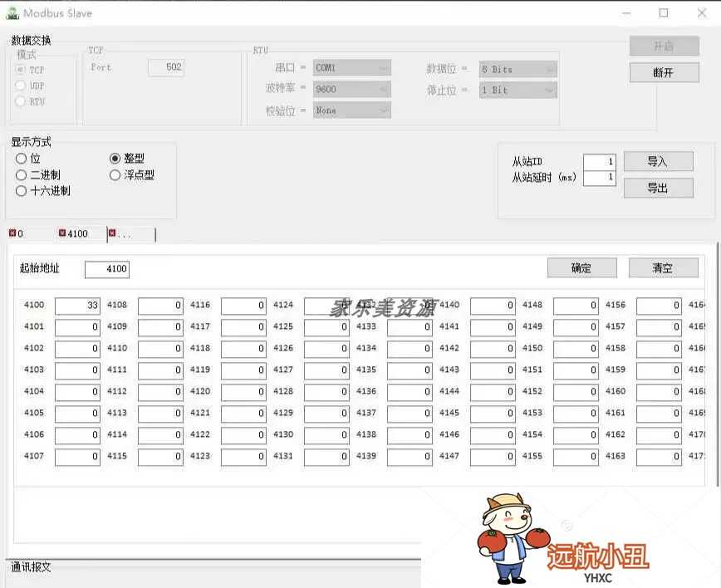Image resolution: width=721 pixels, height=588 pixels.
Task: Click the value field for register 4119
Action: click(x=243, y=370)
